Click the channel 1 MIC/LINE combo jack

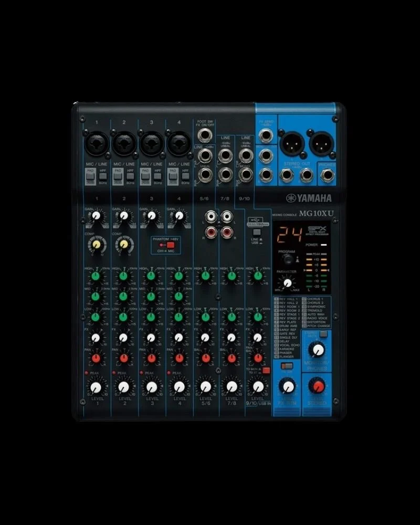click(x=97, y=144)
